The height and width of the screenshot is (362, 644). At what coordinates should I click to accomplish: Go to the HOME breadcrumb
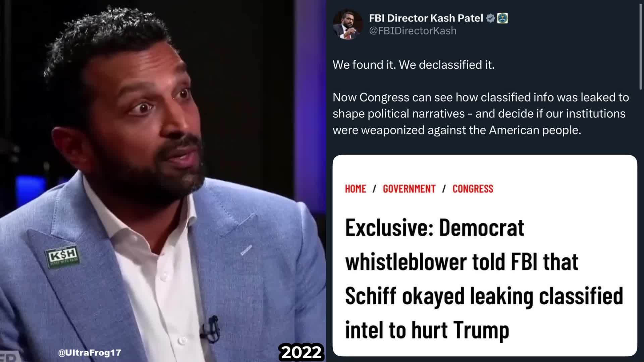pyautogui.click(x=356, y=189)
